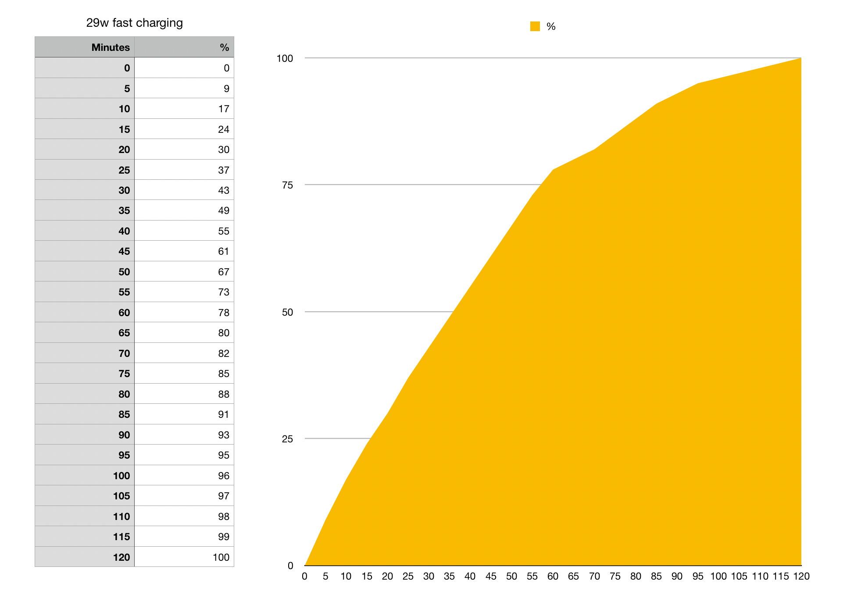The width and height of the screenshot is (843, 616).
Task: Click the yellow legend color swatch
Action: (x=535, y=26)
